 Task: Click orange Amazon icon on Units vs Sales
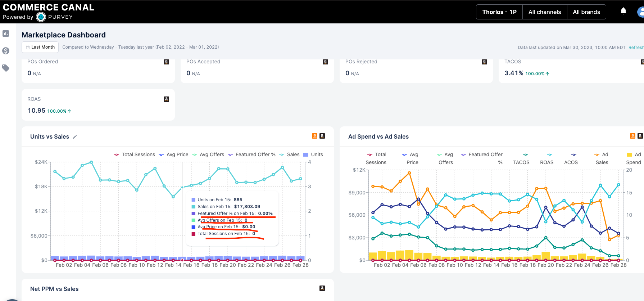314,136
